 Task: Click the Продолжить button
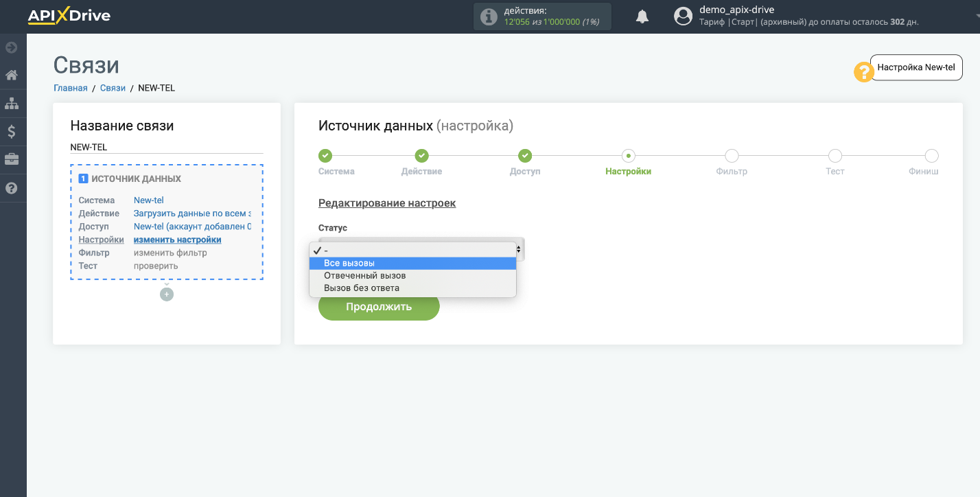pyautogui.click(x=379, y=306)
